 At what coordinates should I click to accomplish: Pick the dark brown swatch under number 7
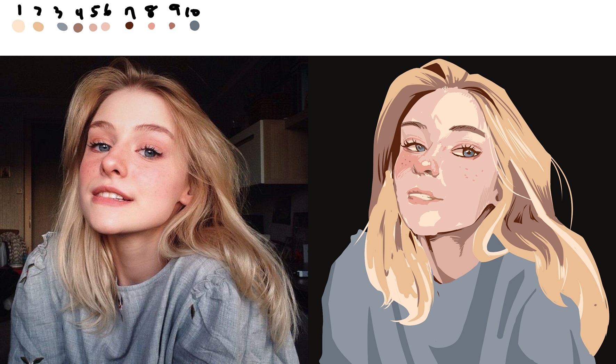pyautogui.click(x=129, y=25)
